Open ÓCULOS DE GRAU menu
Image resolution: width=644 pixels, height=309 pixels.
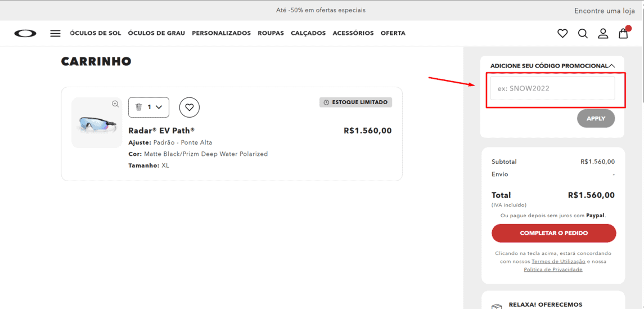click(x=156, y=33)
